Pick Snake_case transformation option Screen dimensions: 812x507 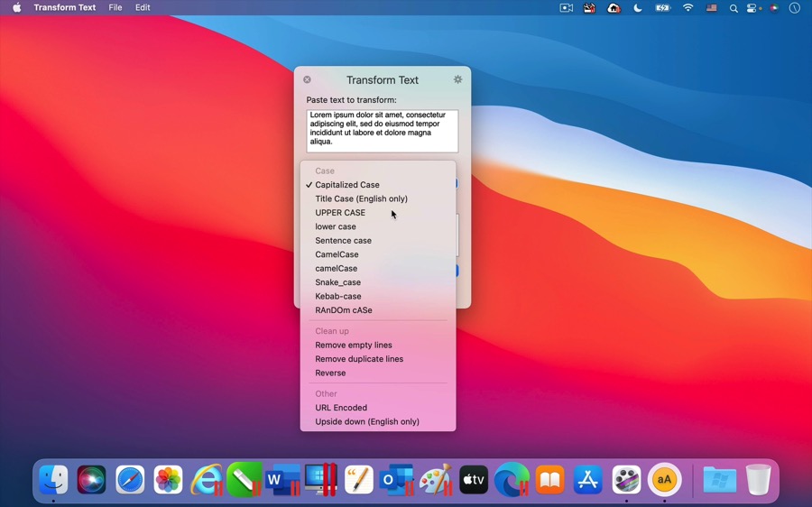tap(337, 282)
